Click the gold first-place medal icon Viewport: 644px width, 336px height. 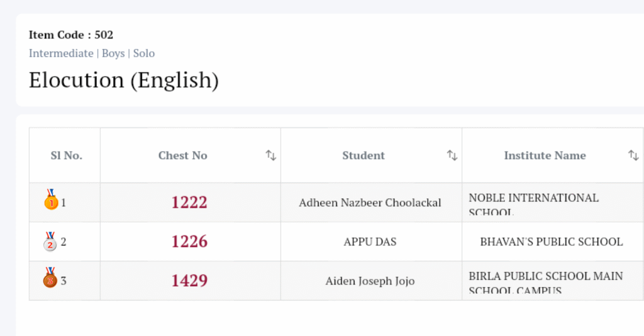click(50, 201)
